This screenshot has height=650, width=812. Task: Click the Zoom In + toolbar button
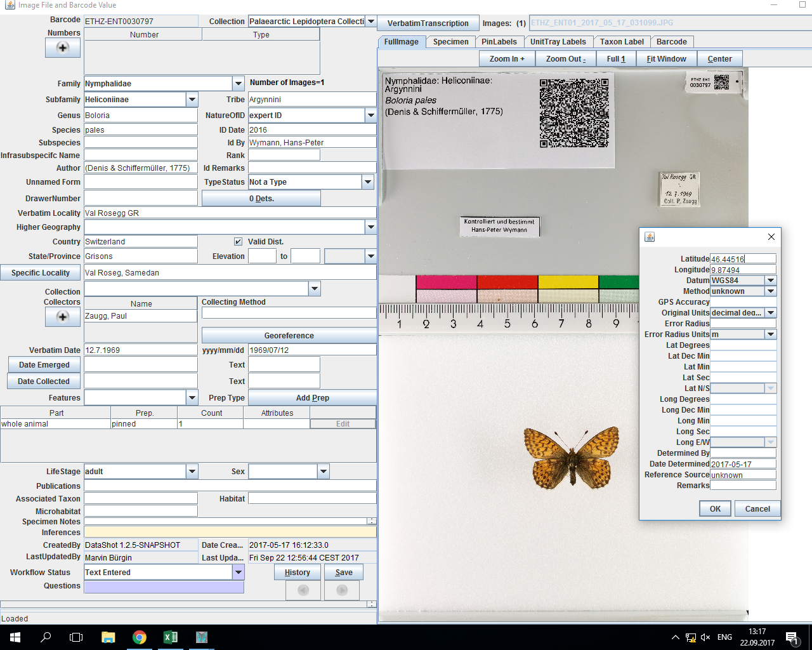point(506,58)
